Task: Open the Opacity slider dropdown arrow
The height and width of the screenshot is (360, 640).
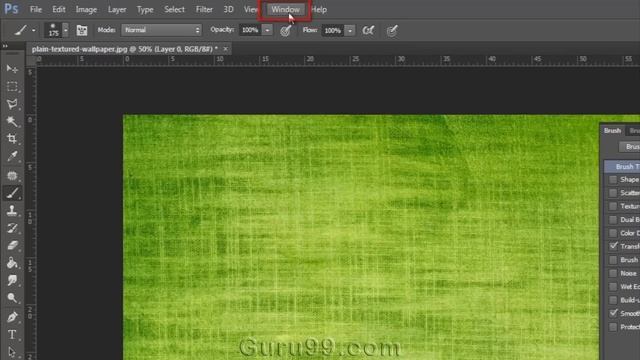Action: (267, 30)
